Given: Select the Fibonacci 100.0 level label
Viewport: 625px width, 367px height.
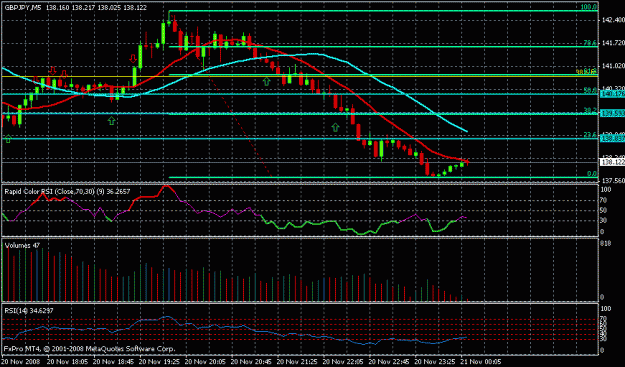Looking at the screenshot, I should point(588,7).
